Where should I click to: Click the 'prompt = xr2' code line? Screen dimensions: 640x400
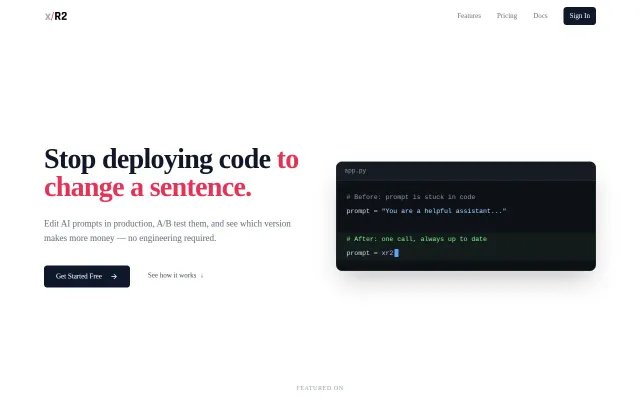click(x=372, y=253)
